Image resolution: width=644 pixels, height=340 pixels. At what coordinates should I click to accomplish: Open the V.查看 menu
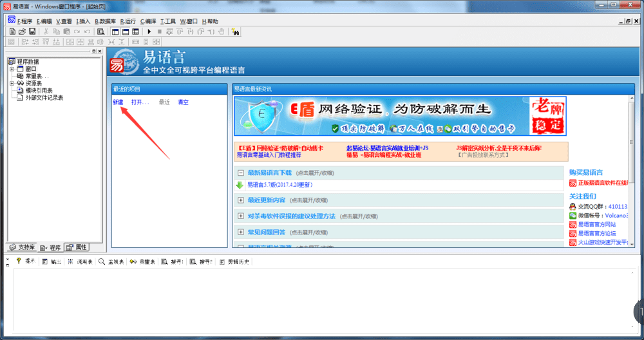click(64, 21)
